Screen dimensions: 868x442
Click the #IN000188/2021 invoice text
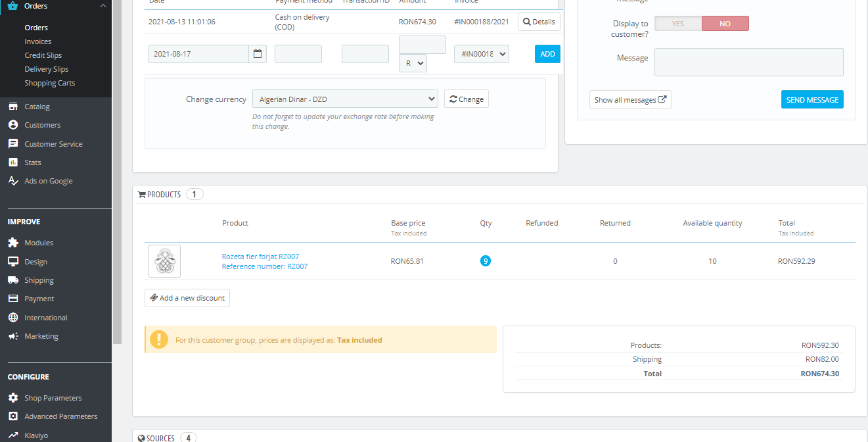click(482, 22)
